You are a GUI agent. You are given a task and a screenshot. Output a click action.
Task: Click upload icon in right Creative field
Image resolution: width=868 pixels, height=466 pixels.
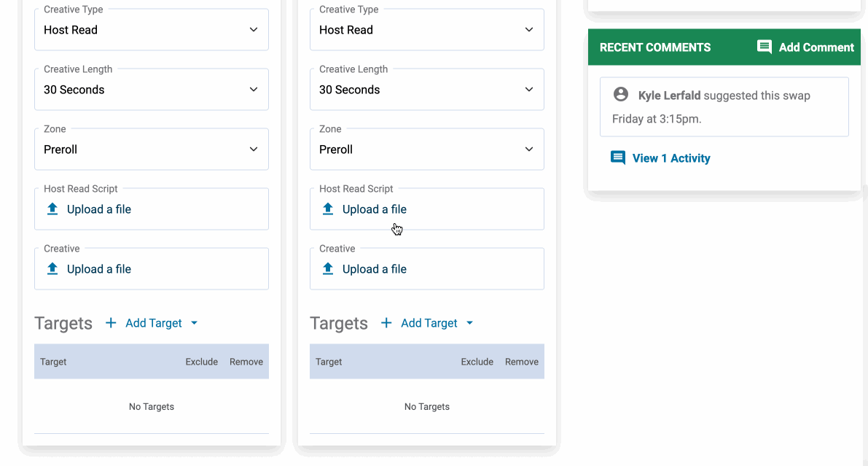328,269
